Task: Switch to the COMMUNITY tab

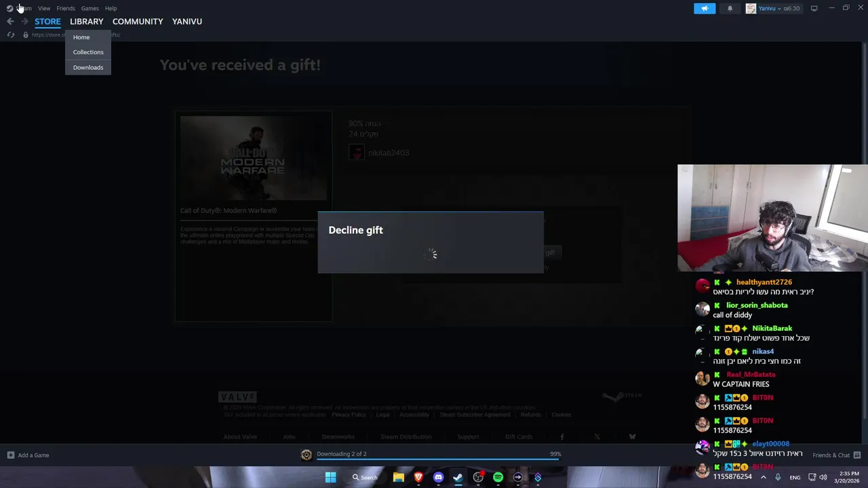Action: pos(138,22)
